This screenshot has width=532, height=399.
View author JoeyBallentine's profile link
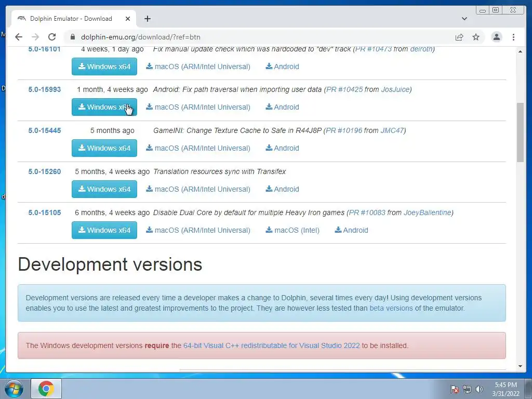pyautogui.click(x=428, y=212)
